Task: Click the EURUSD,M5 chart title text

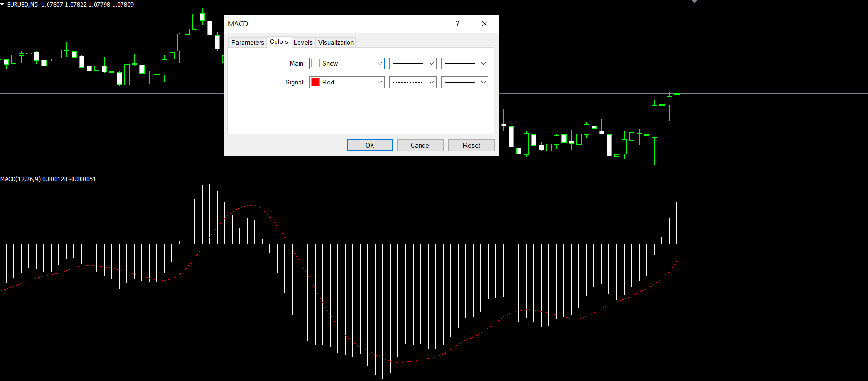Action: (22, 4)
